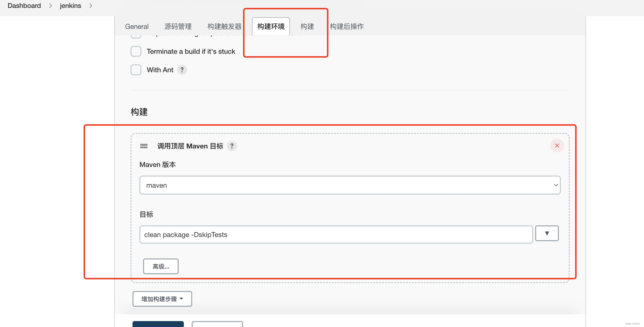Open the 构建后操作 tab

(x=347, y=26)
